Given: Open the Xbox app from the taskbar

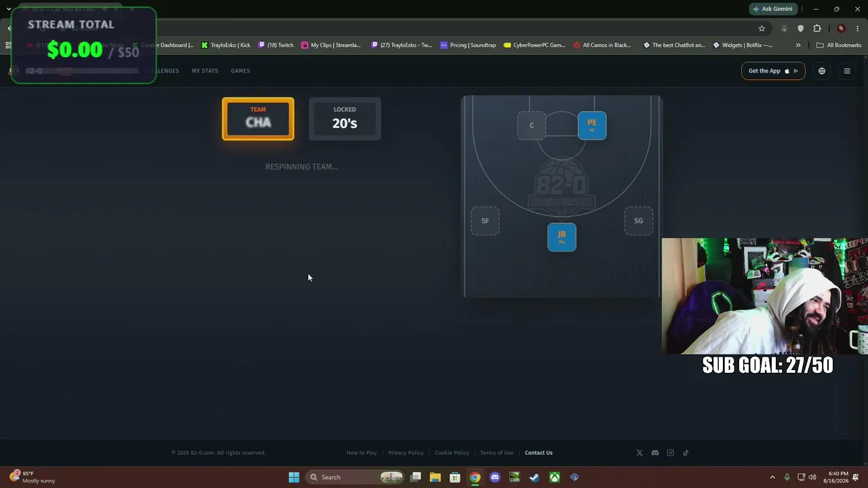Looking at the screenshot, I should pyautogui.click(x=555, y=477).
